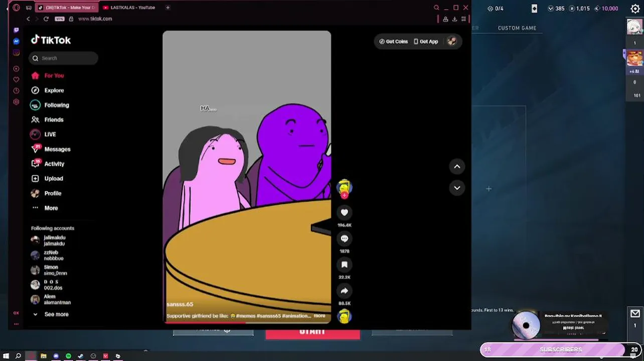644x361 pixels.
Task: Follow the creator via avatar plus
Action: [344, 196]
